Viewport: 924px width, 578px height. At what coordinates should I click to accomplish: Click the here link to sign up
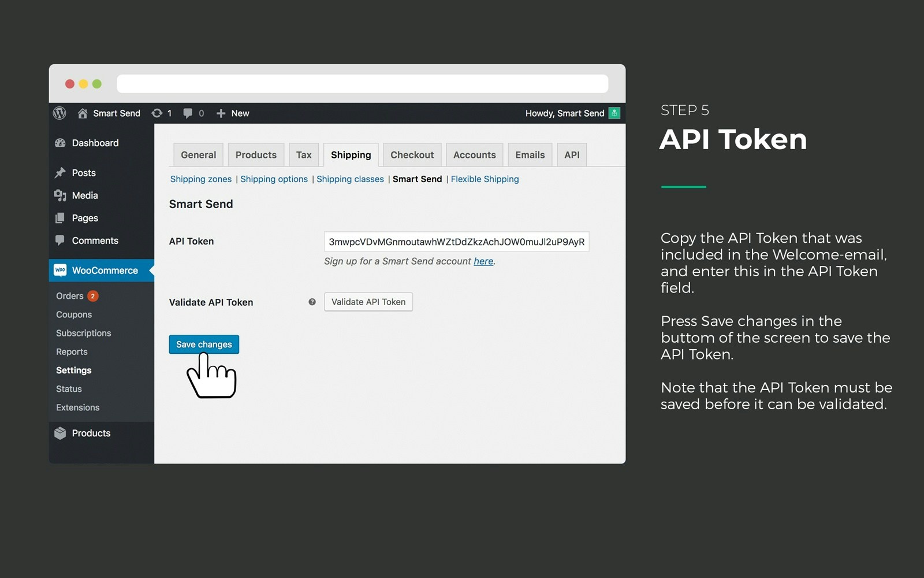[x=483, y=261]
